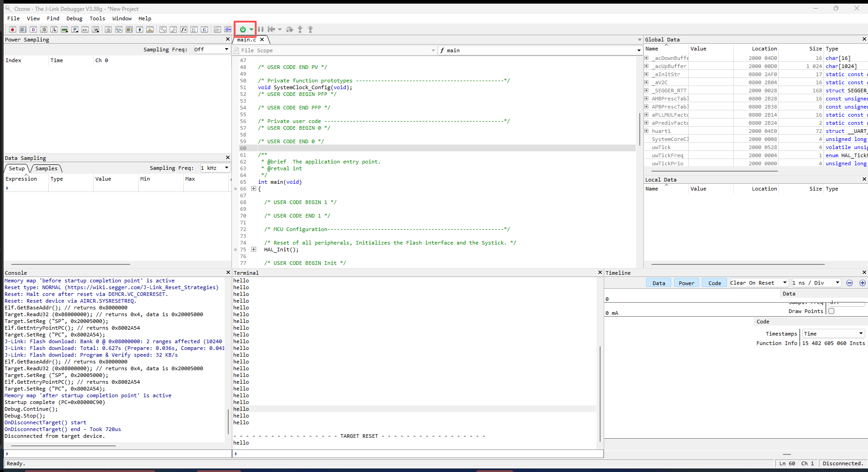The image size is (868, 472).
Task: Expand the huart1 tree row
Action: point(646,131)
